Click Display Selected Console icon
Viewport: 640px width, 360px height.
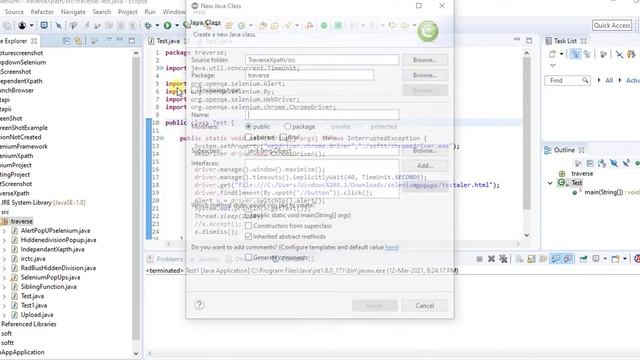tap(596, 259)
